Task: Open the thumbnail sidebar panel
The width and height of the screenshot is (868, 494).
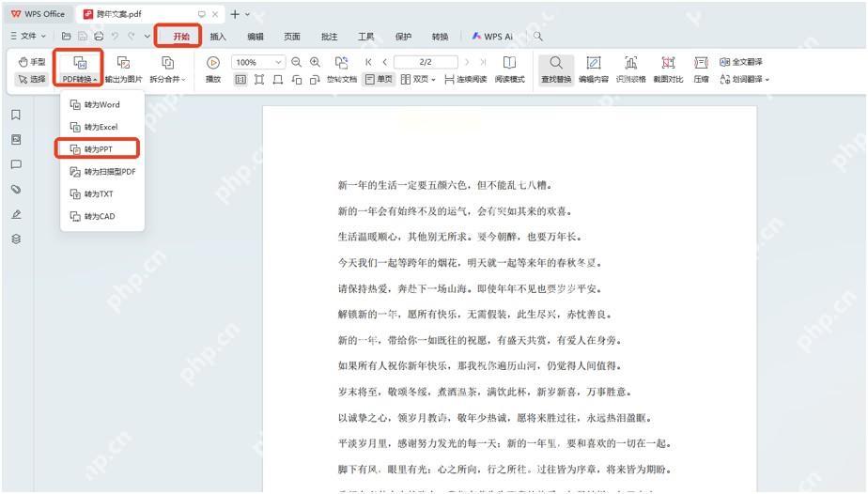Action: (x=16, y=139)
